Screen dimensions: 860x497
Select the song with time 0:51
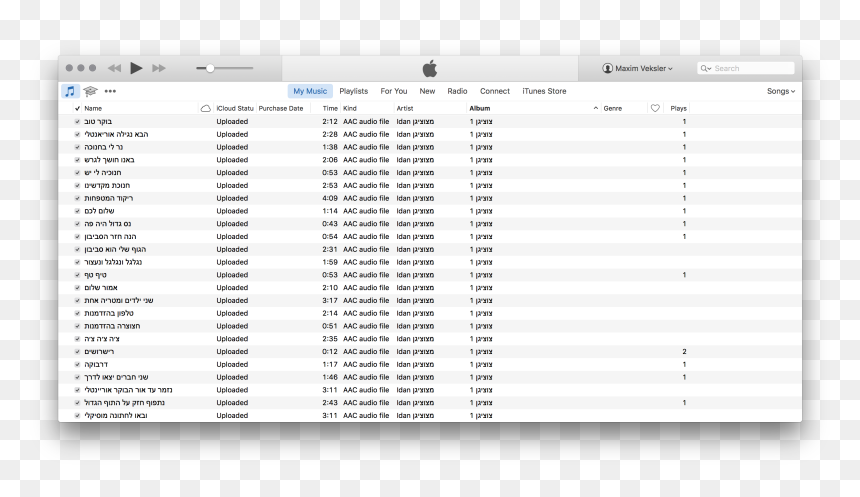430,326
